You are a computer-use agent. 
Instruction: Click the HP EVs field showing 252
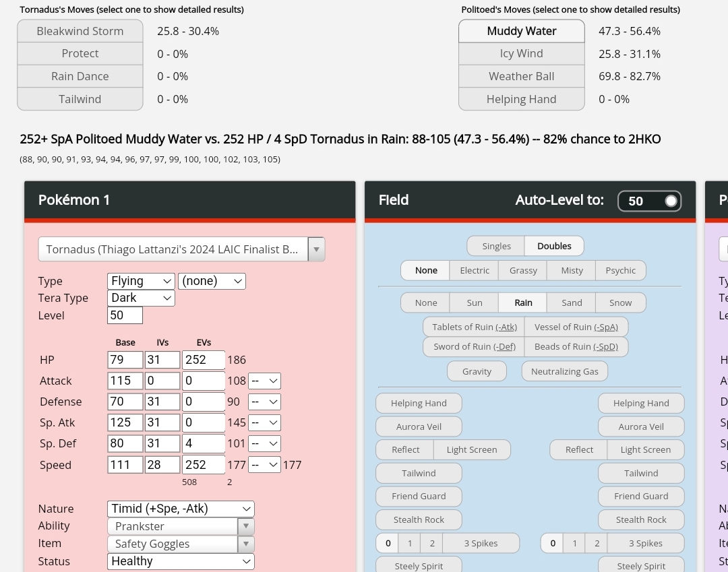coord(204,360)
